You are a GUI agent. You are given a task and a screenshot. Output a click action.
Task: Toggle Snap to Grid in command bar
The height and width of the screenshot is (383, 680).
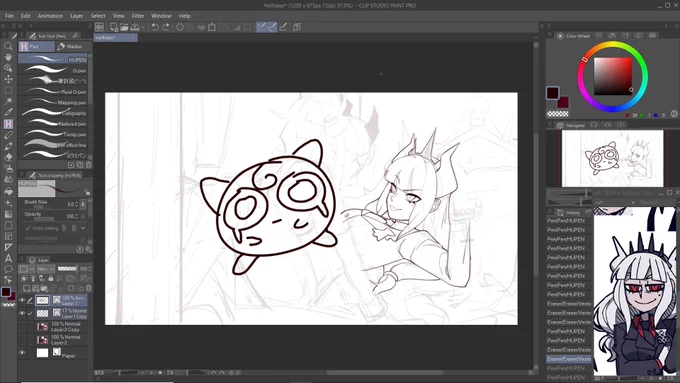pyautogui.click(x=283, y=27)
